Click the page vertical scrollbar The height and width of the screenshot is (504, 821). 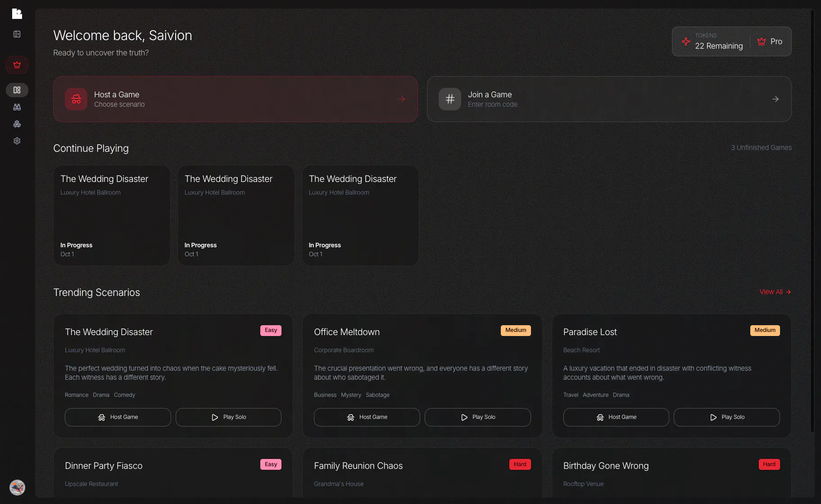812,221
